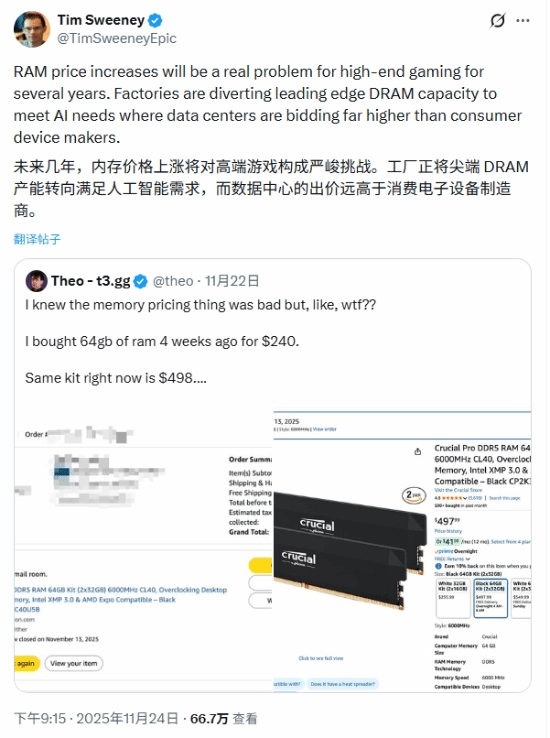Click the Price history link under $497

point(448,531)
